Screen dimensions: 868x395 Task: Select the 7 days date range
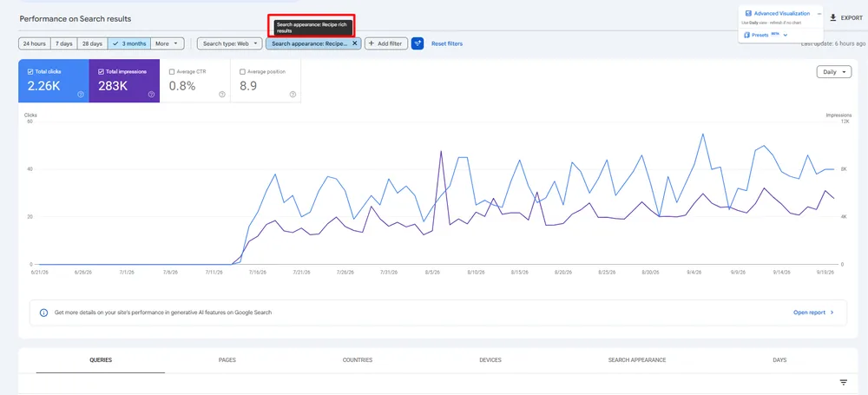coord(63,43)
